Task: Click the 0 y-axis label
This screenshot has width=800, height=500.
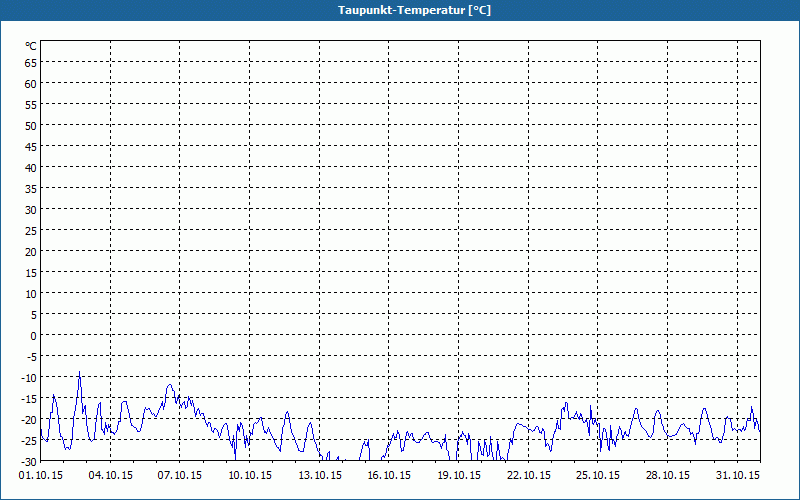Action: (34, 336)
